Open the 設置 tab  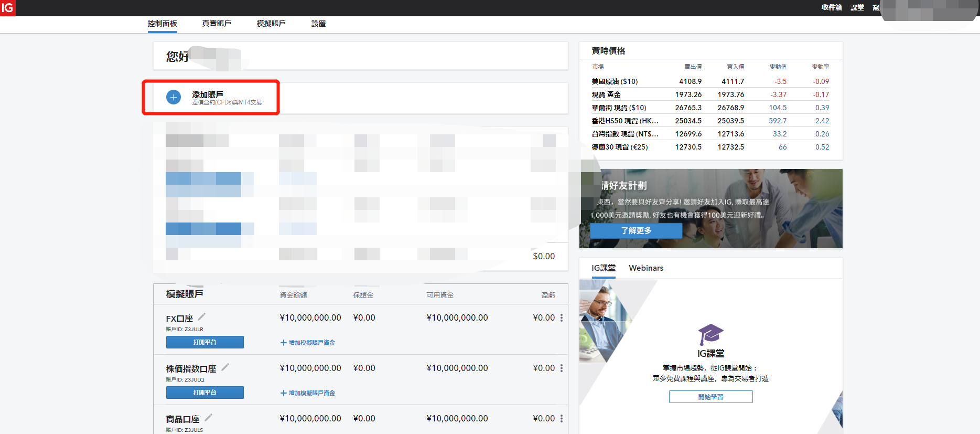tap(318, 24)
